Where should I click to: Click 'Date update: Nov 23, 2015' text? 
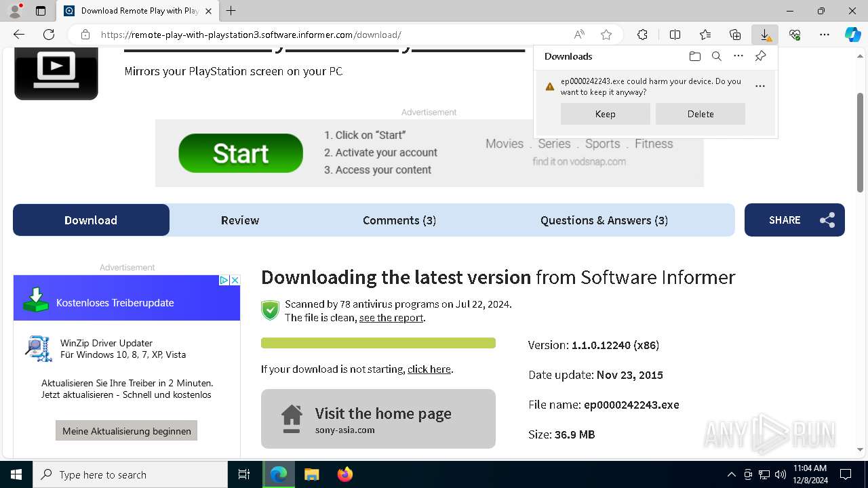(595, 375)
